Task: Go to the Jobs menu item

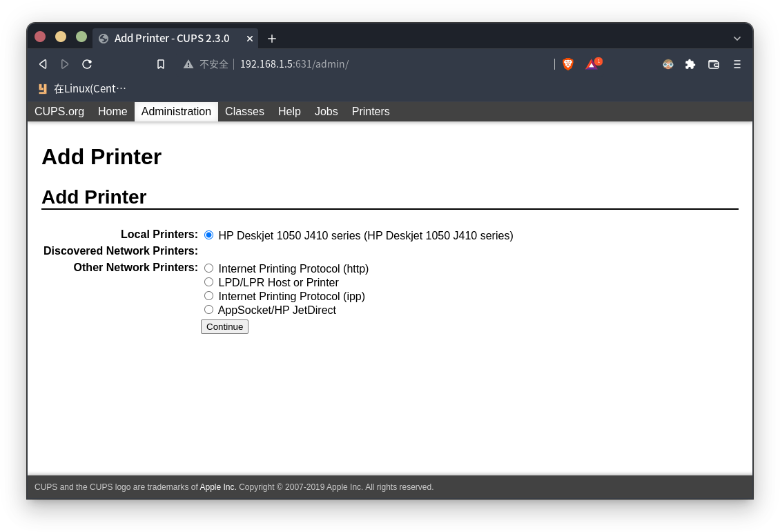Action: [326, 112]
